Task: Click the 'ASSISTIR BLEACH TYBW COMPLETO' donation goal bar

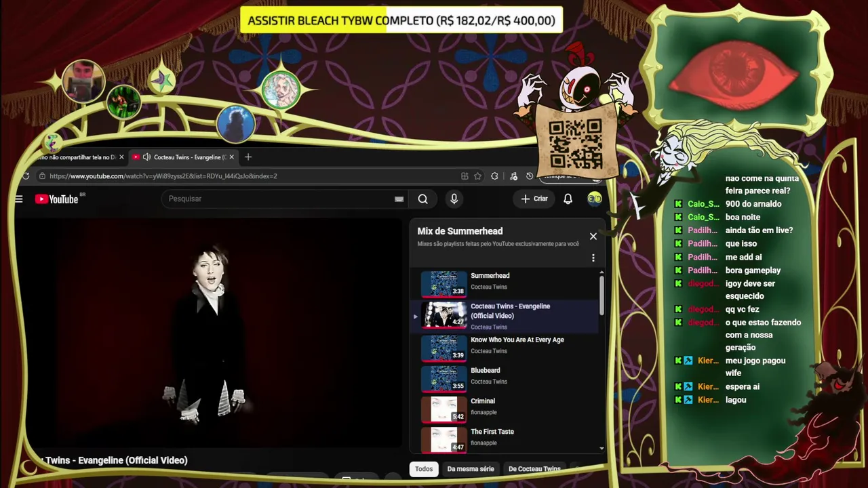Action: (401, 20)
